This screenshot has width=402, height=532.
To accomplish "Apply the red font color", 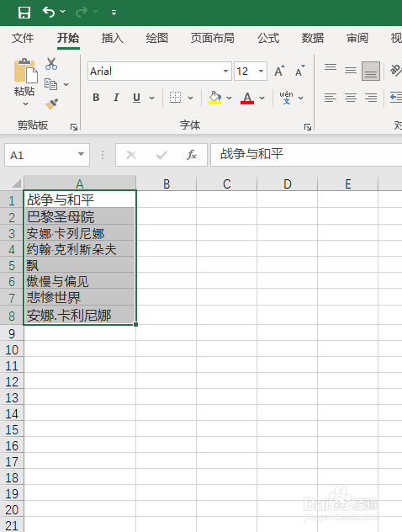I will (x=247, y=98).
